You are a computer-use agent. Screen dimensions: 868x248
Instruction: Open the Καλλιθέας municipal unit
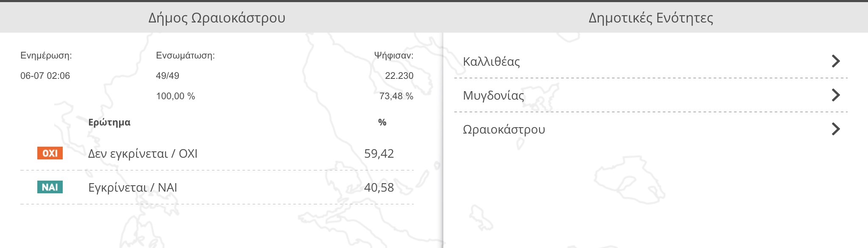[651, 61]
